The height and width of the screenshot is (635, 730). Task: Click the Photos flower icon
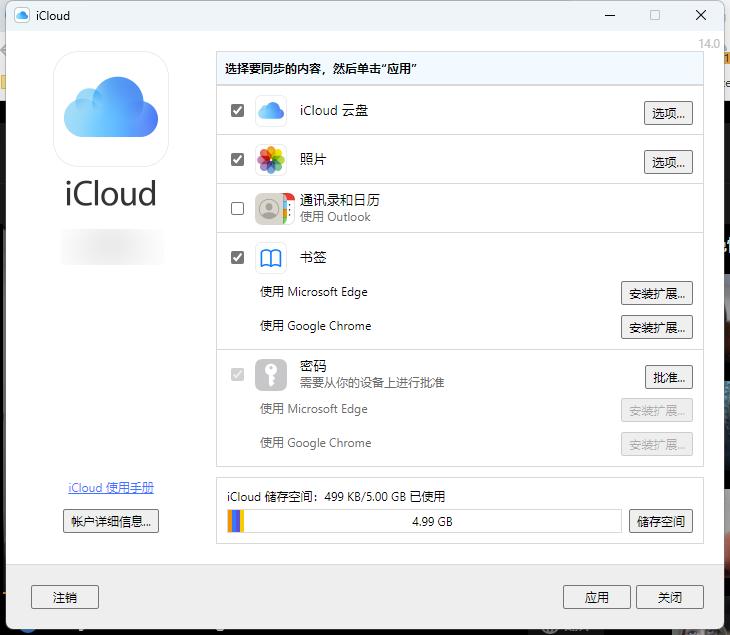click(x=270, y=160)
